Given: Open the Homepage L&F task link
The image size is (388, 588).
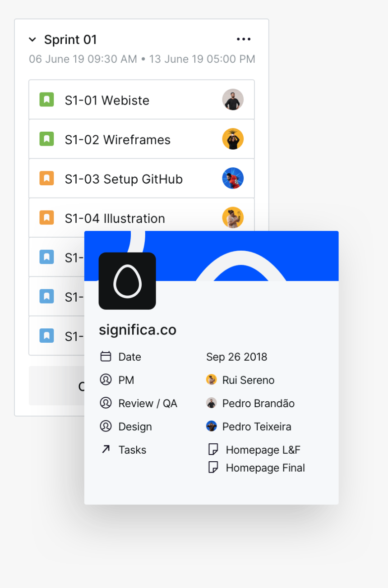Looking at the screenshot, I should (263, 450).
